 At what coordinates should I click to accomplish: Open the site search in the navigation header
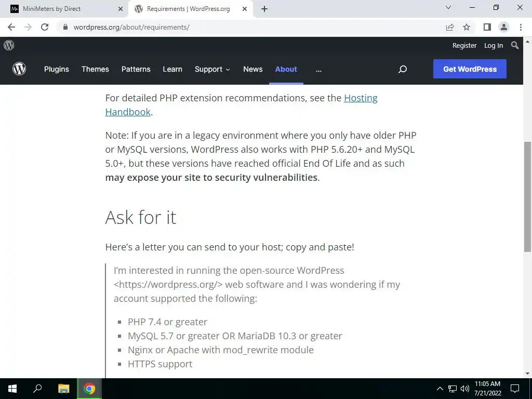point(403,69)
